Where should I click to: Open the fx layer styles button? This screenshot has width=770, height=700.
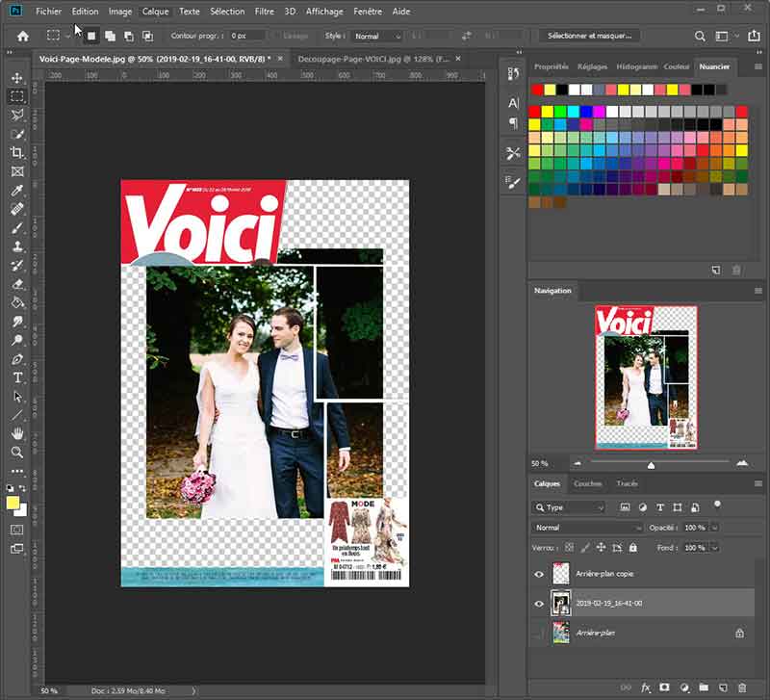pos(646,687)
